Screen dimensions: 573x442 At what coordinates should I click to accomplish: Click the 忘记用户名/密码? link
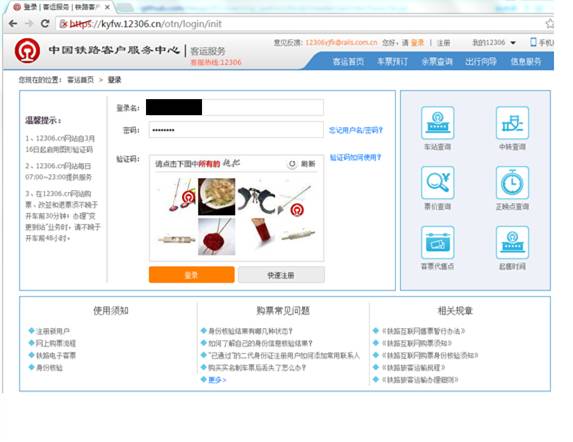(x=356, y=130)
